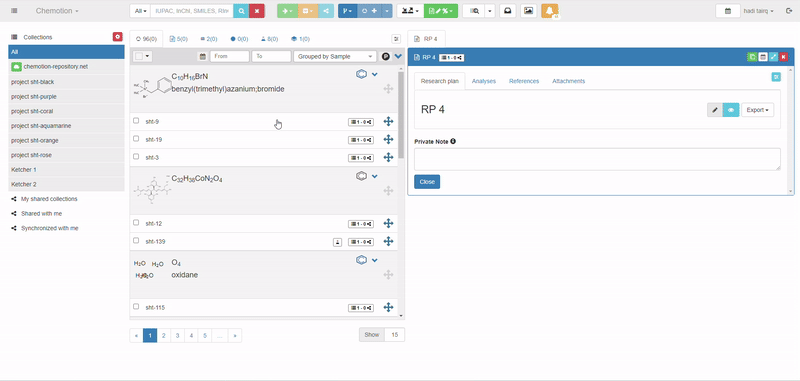Toggle the sidebar hamburger menu icon

click(x=14, y=11)
